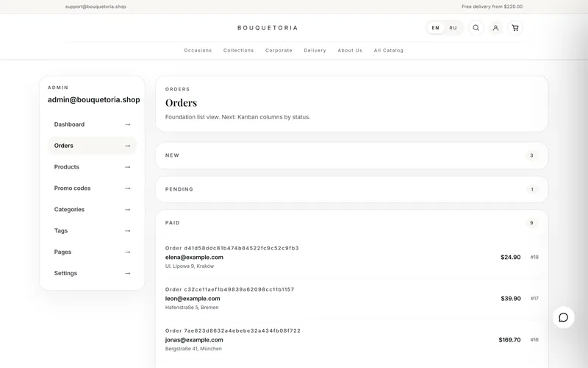This screenshot has height=368, width=588.
Task: Click the arrow next to Settings
Action: click(x=127, y=273)
